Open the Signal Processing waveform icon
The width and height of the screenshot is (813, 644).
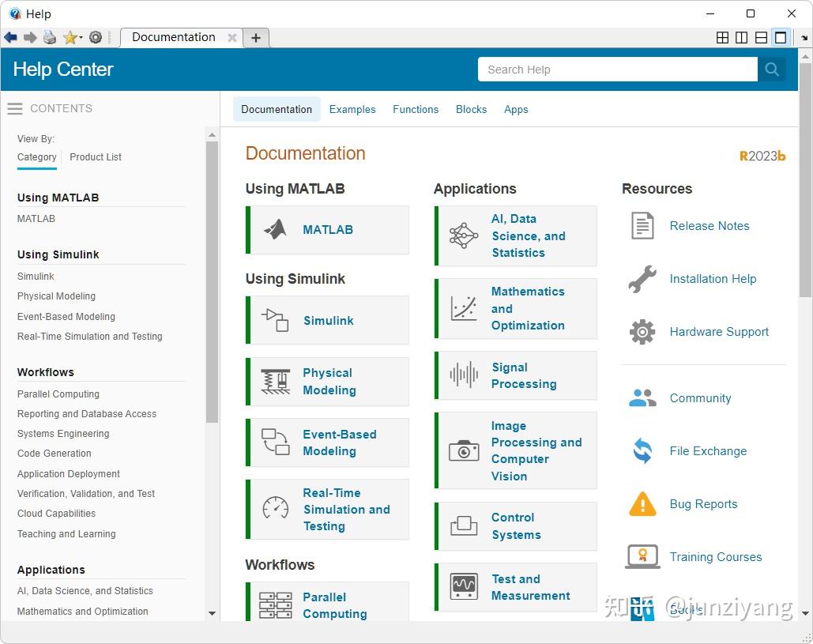pyautogui.click(x=464, y=375)
